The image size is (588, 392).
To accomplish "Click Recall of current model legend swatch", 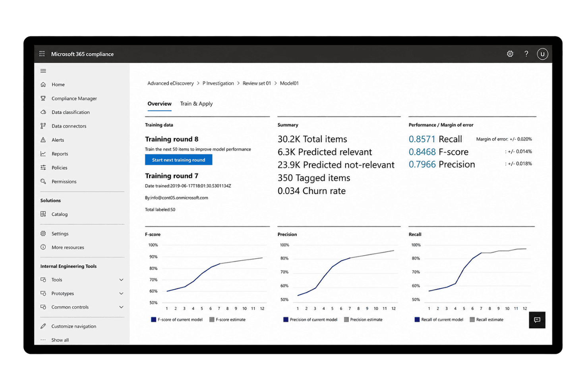I will click(417, 319).
